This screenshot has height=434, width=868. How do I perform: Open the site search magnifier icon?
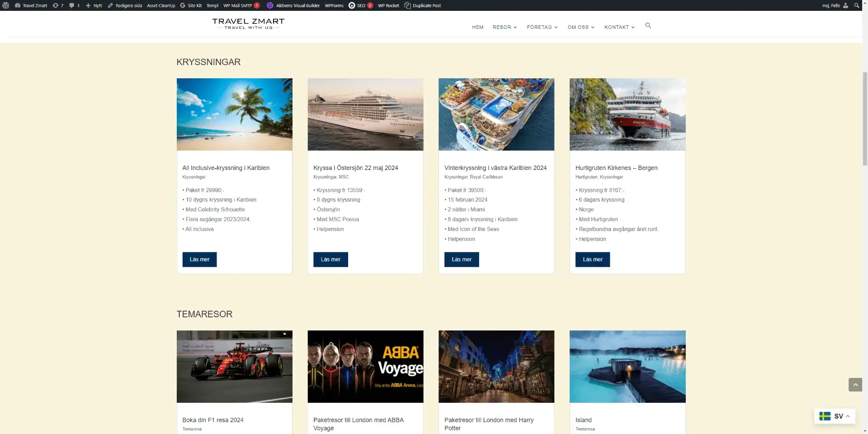click(x=648, y=26)
